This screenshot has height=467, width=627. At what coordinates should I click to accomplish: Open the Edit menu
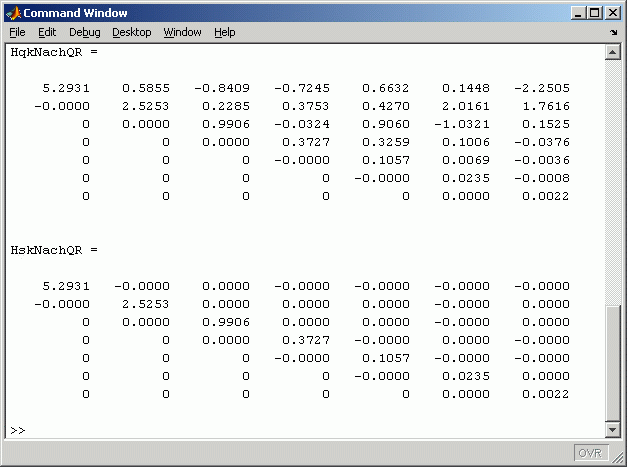47,32
